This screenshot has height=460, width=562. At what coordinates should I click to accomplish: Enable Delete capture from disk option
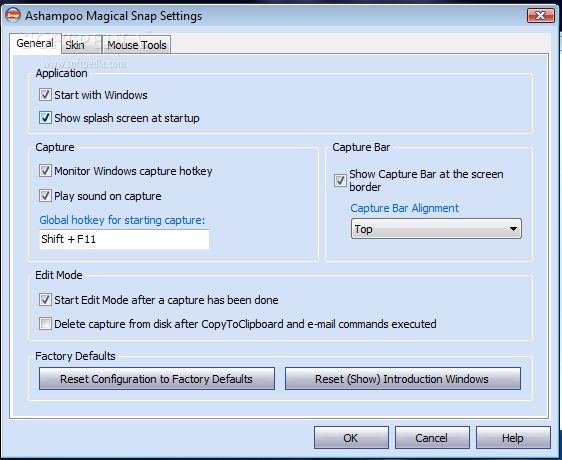(x=45, y=324)
